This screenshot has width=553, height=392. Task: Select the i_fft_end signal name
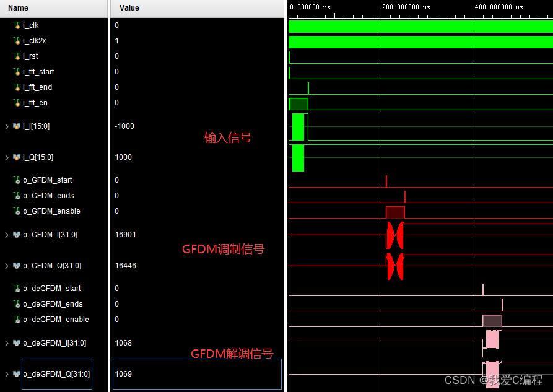pos(37,87)
